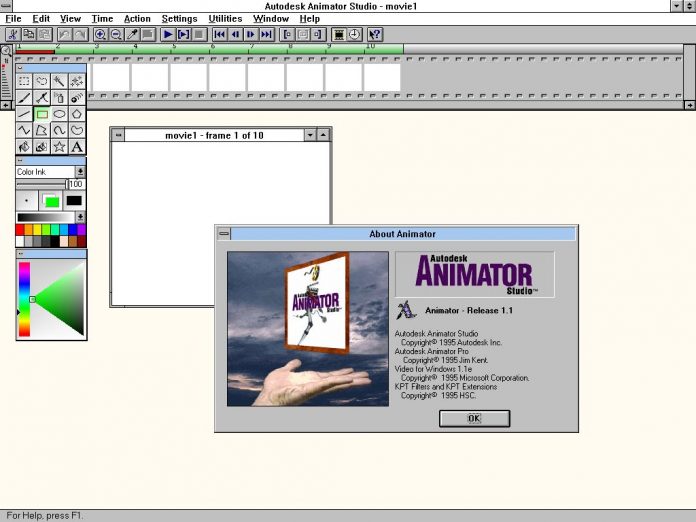696x522 pixels.
Task: Open the About Animator system menu box
Action: coord(224,233)
